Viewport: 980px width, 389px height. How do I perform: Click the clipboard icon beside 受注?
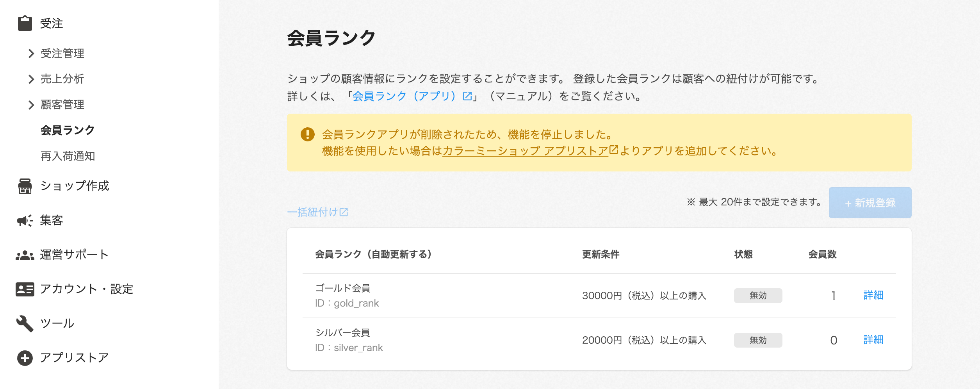coord(25,23)
